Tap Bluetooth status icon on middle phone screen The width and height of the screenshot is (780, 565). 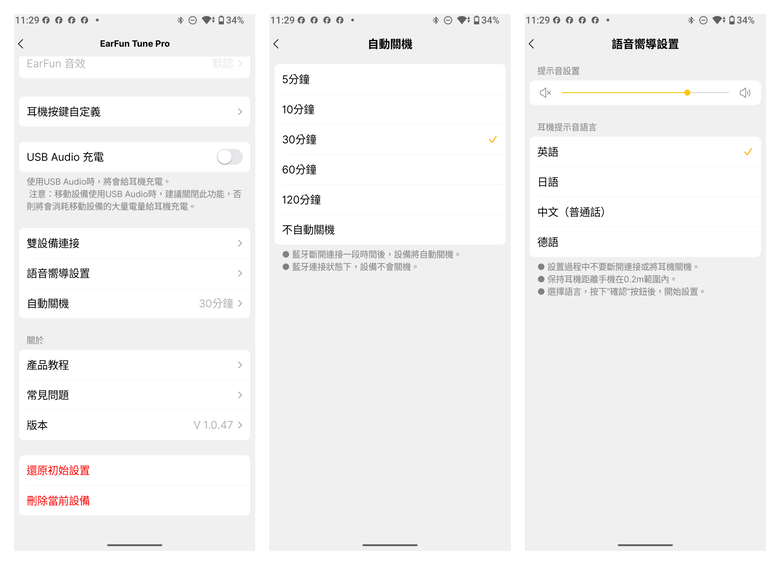(x=435, y=20)
